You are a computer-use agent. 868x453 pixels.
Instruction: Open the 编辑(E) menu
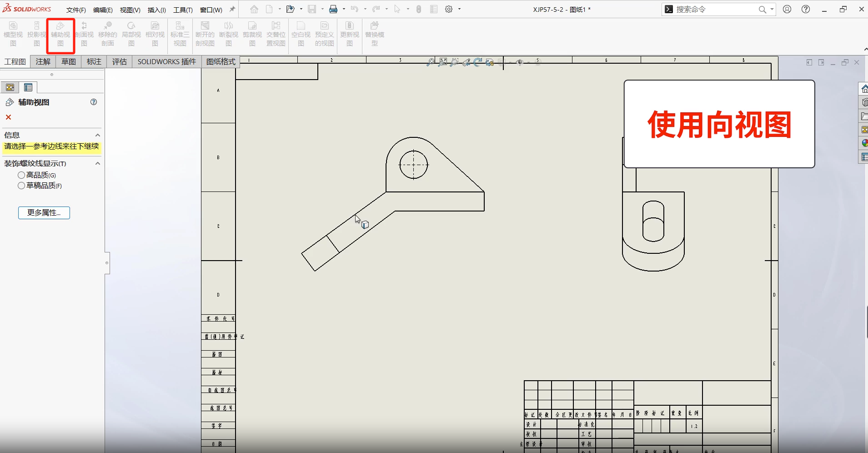[x=103, y=10]
